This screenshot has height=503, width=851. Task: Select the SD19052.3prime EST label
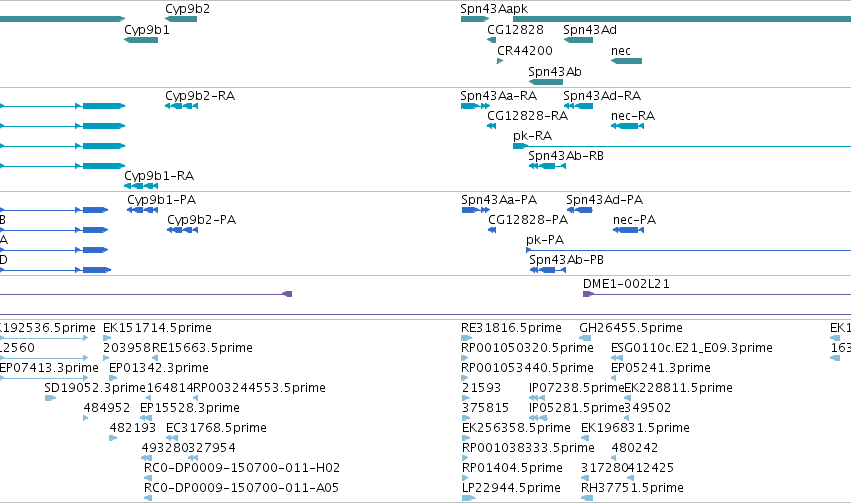pyautogui.click(x=95, y=388)
